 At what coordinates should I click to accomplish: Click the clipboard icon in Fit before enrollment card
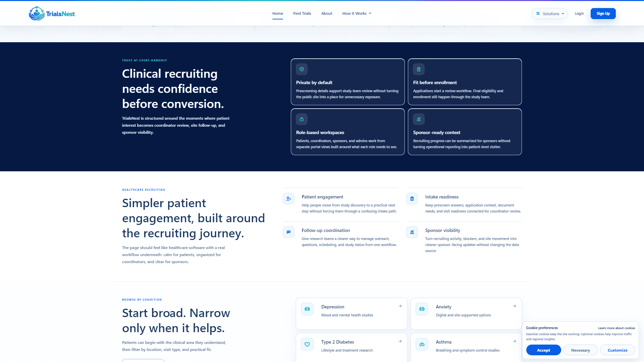point(419,69)
